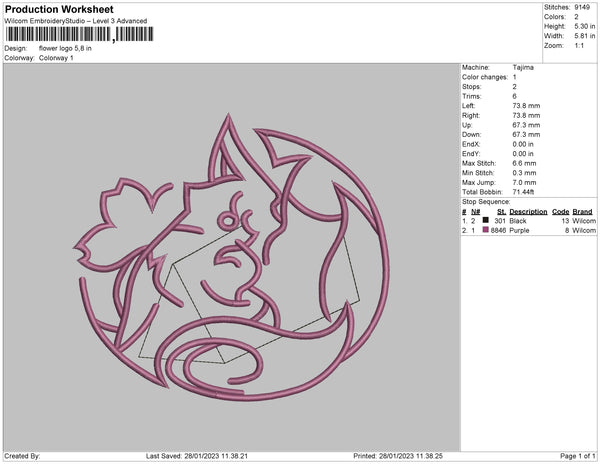Image resolution: width=600 pixels, height=464 pixels.
Task: Click the St. column header
Action: (501, 212)
